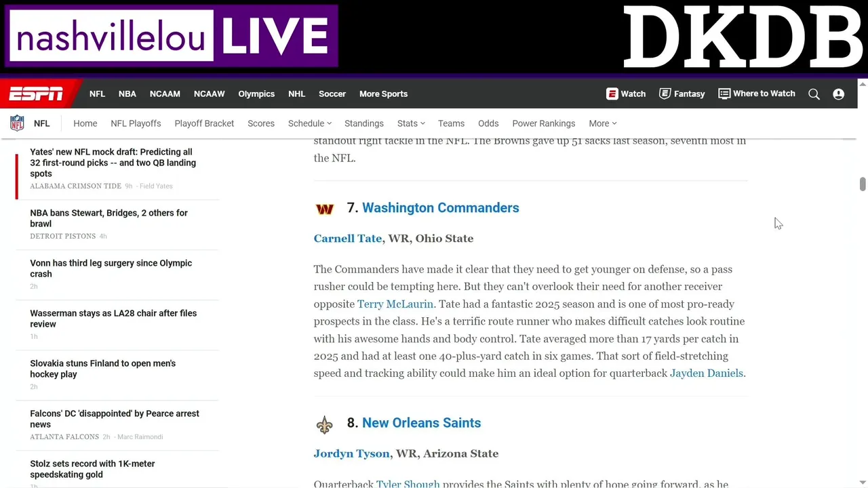Image resolution: width=868 pixels, height=488 pixels.
Task: Select the Odds tab
Action: click(x=488, y=123)
